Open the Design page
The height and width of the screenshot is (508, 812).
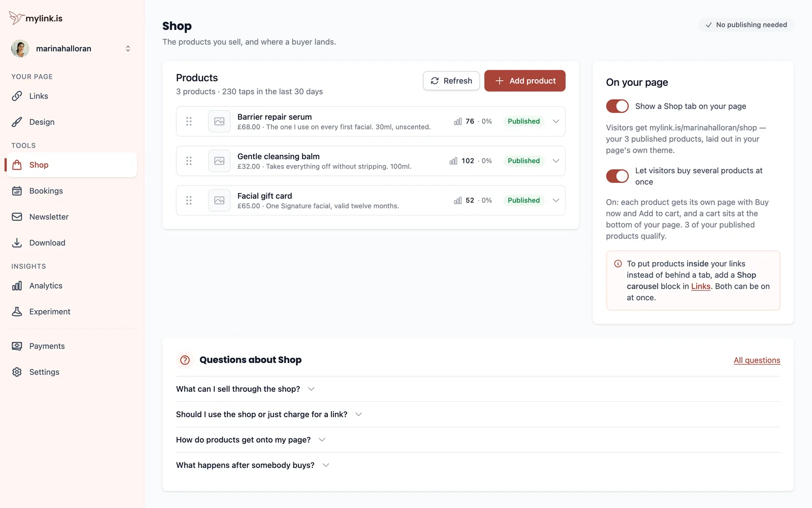72,122
